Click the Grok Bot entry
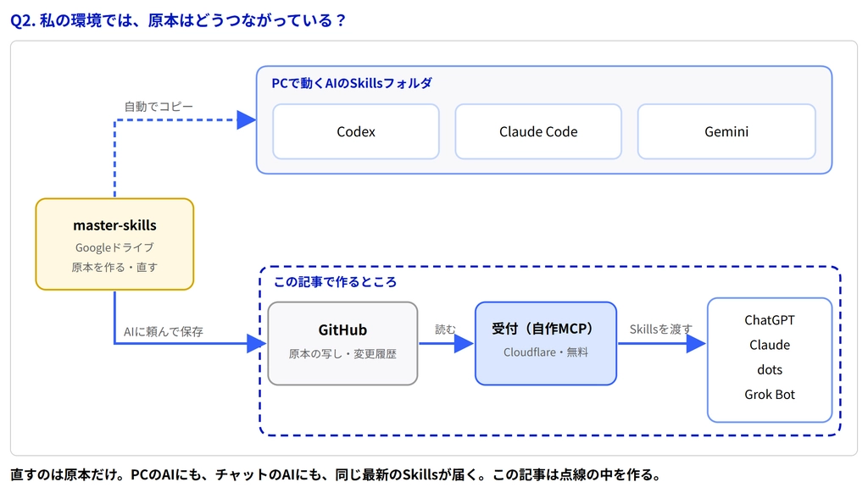This screenshot has width=868, height=493. [x=770, y=395]
